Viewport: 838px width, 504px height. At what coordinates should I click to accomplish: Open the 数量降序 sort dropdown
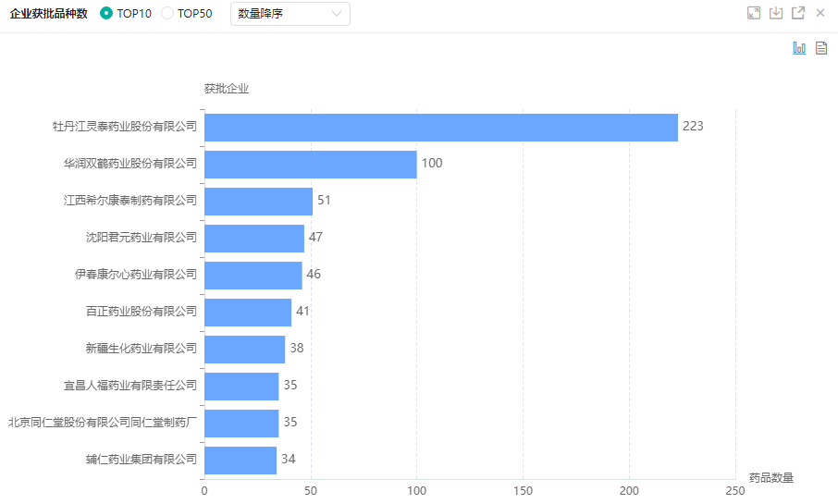point(290,14)
